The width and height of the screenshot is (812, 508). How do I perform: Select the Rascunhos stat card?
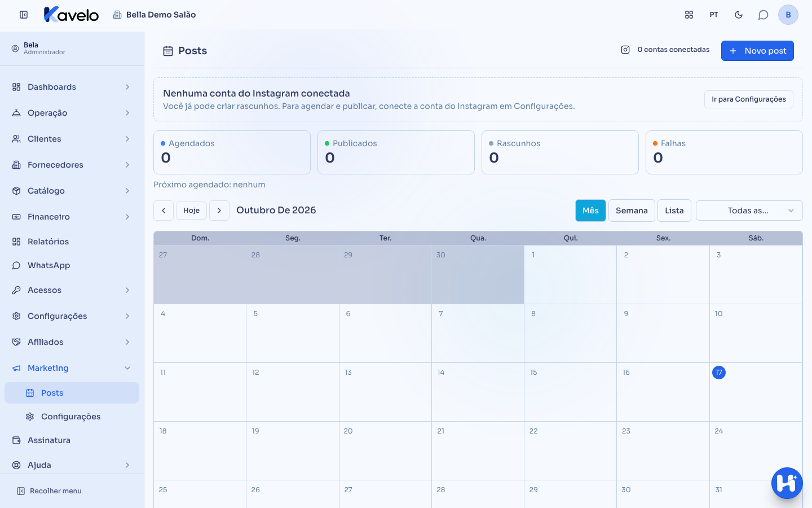pos(560,152)
